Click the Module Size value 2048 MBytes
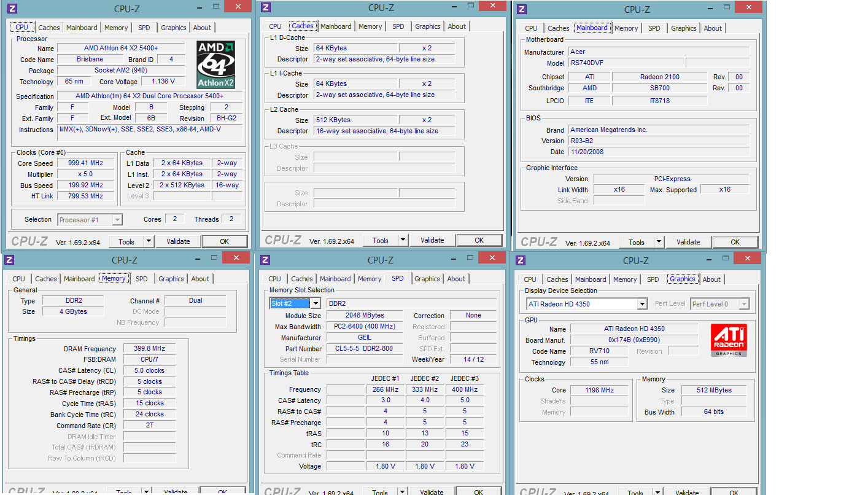This screenshot has width=868, height=495. point(365,316)
